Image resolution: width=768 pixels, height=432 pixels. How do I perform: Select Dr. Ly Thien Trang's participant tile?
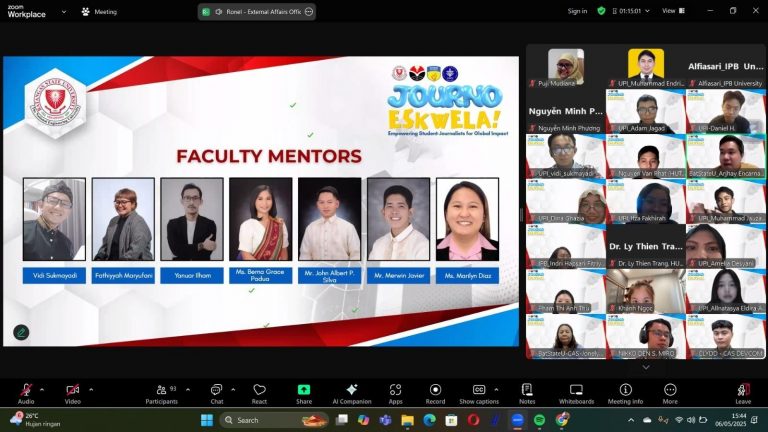[x=646, y=246]
